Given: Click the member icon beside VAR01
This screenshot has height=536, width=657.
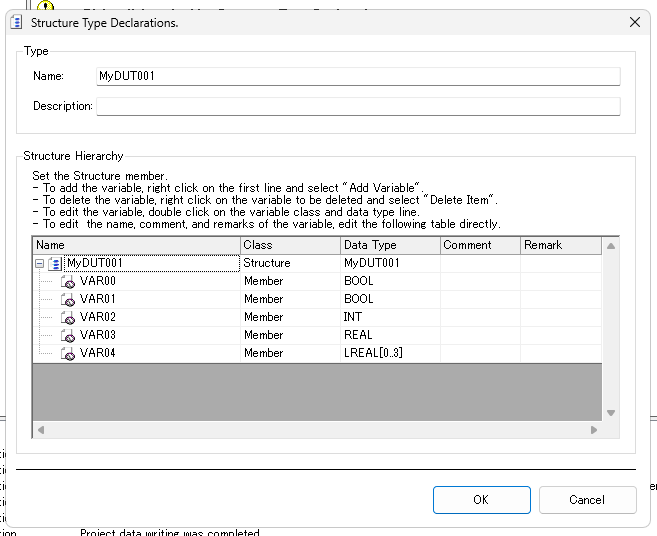Looking at the screenshot, I should 68,300.
